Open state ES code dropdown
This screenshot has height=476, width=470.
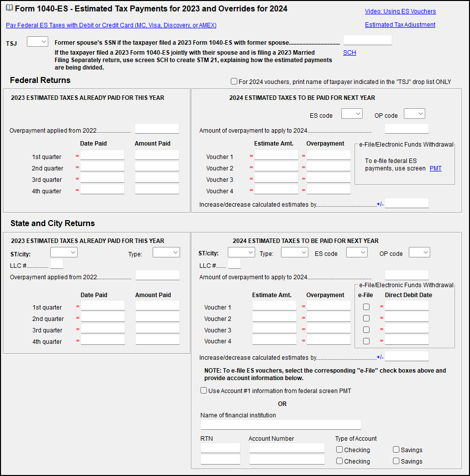pos(357,252)
